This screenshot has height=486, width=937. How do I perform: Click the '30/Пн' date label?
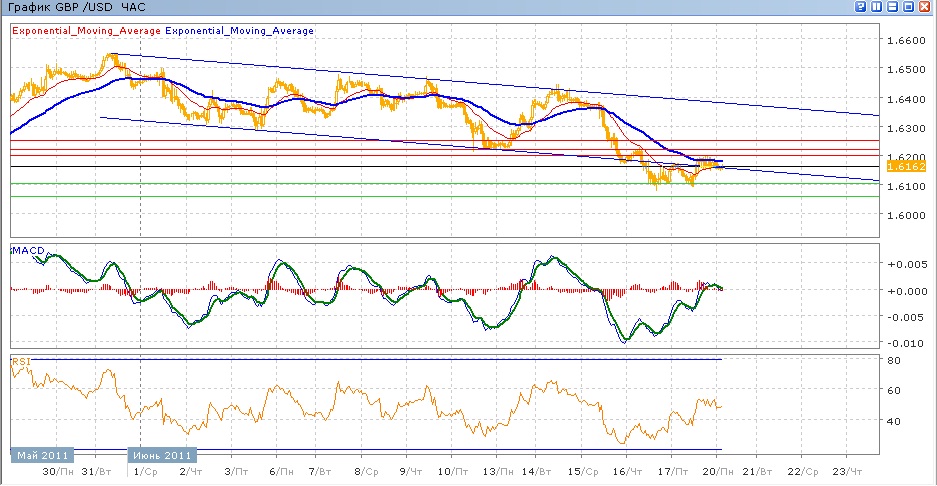pyautogui.click(x=59, y=472)
